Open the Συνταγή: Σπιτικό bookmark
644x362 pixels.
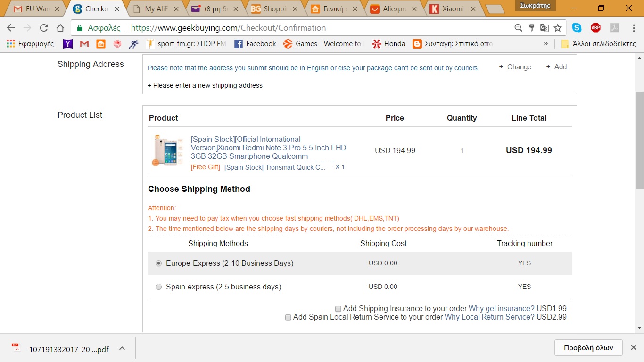tap(453, 44)
